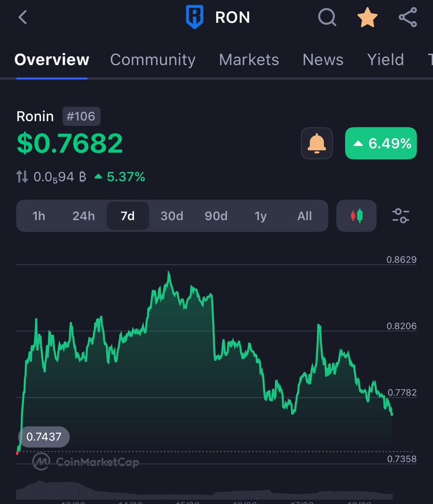The width and height of the screenshot is (433, 504).
Task: Tap the share icon
Action: 407,18
